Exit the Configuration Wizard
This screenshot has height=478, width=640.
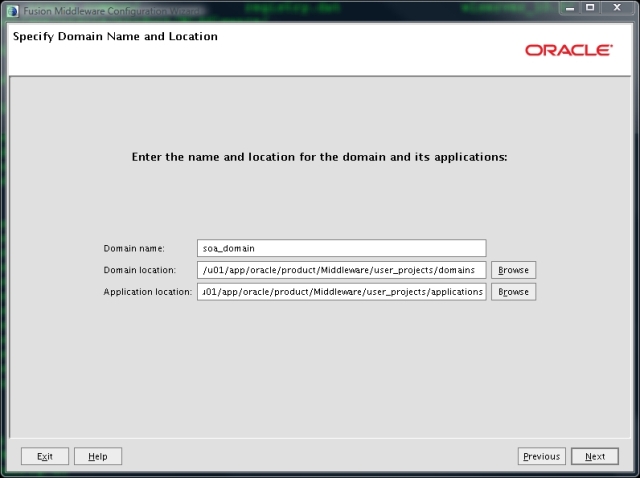point(45,456)
